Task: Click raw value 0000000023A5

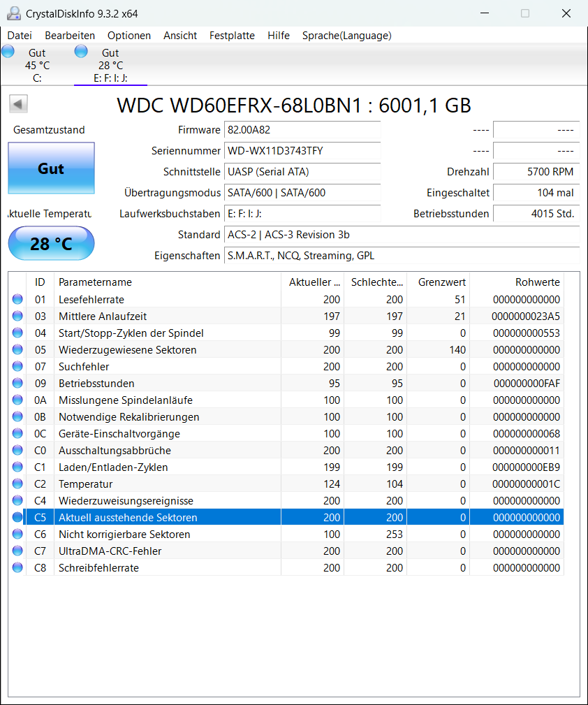Action: (x=526, y=316)
